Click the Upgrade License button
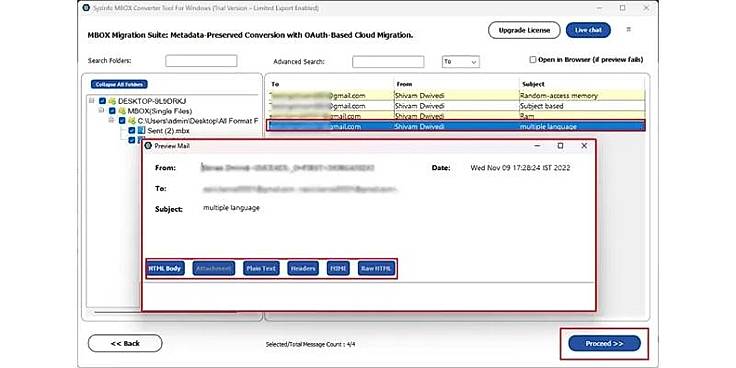 [524, 30]
